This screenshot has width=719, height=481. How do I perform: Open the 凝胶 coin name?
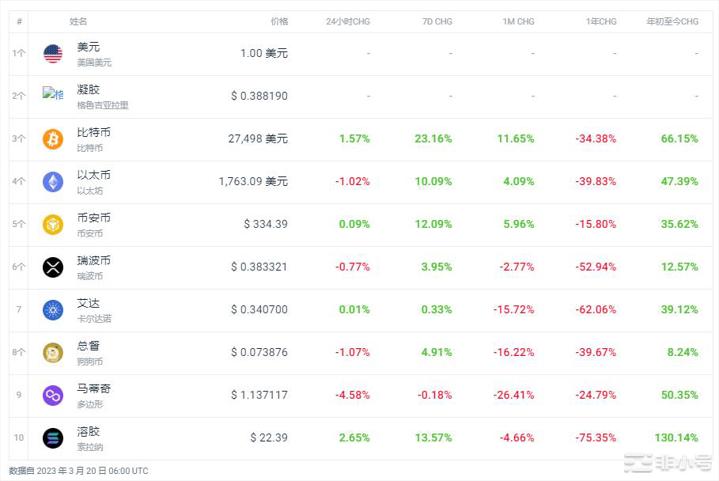pos(88,89)
